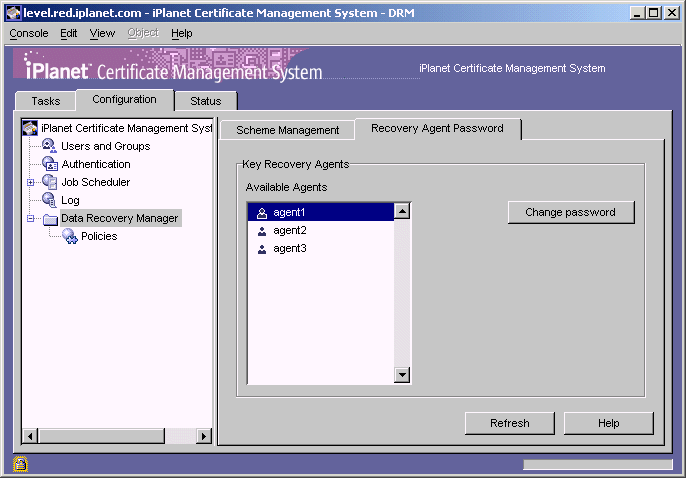Screen dimensions: 686x478
Task: Click tree panel scroll left arrow
Action: click(x=30, y=436)
